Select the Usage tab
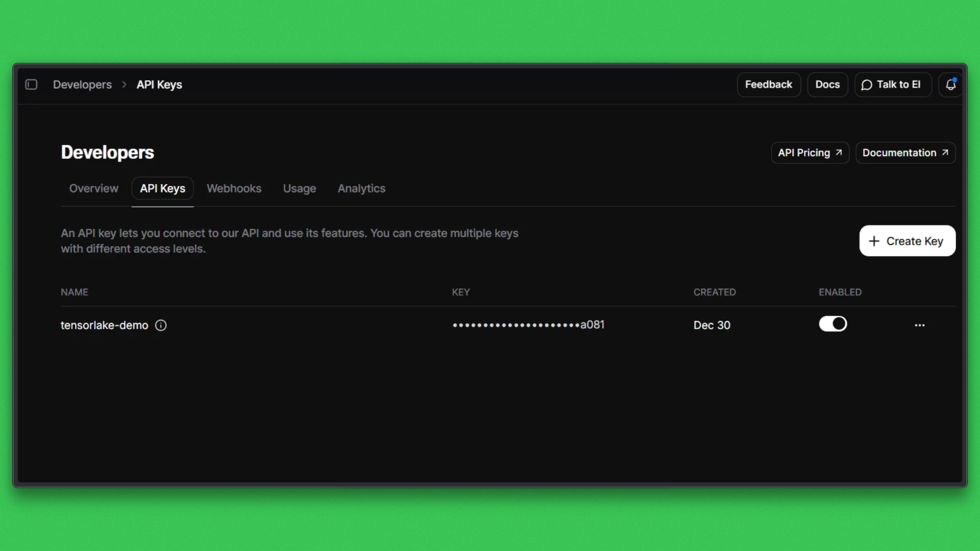The height and width of the screenshot is (551, 980). click(x=299, y=188)
